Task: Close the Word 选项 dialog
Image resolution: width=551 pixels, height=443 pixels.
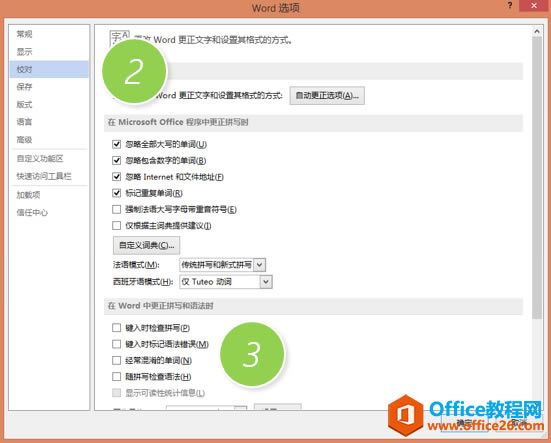Action: click(x=534, y=6)
